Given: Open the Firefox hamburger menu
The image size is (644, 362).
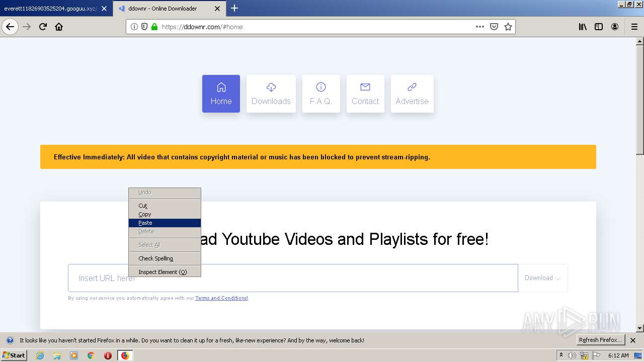Looking at the screenshot, I should [634, 27].
